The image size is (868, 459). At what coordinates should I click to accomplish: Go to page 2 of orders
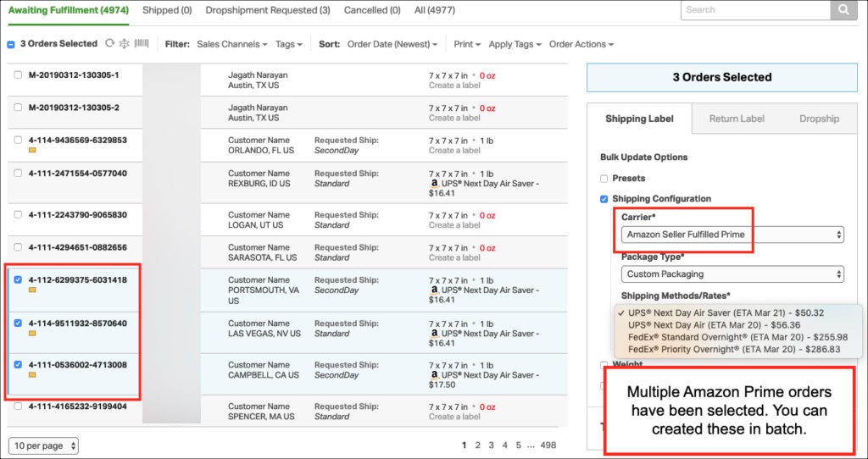pos(478,445)
